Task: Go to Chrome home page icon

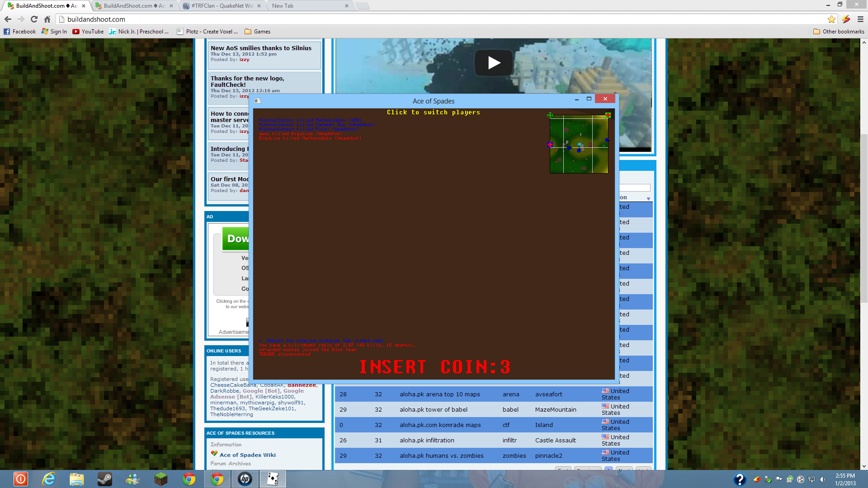Action: coord(47,19)
